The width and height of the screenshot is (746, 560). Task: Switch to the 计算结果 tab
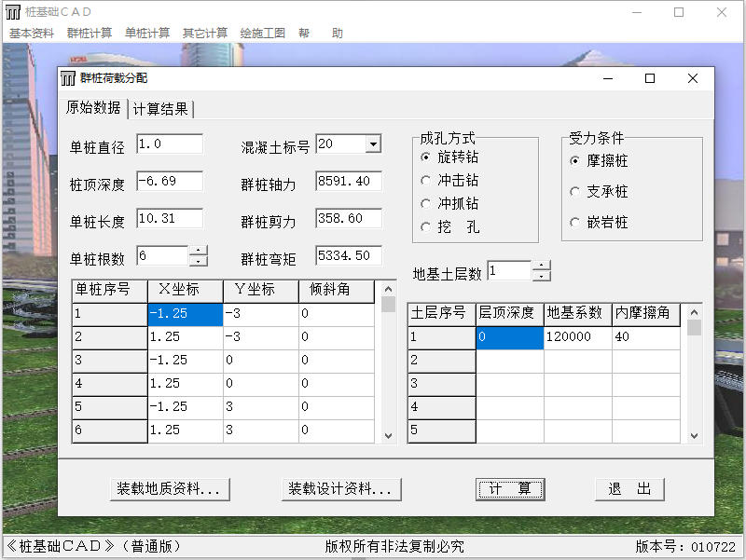tap(160, 109)
